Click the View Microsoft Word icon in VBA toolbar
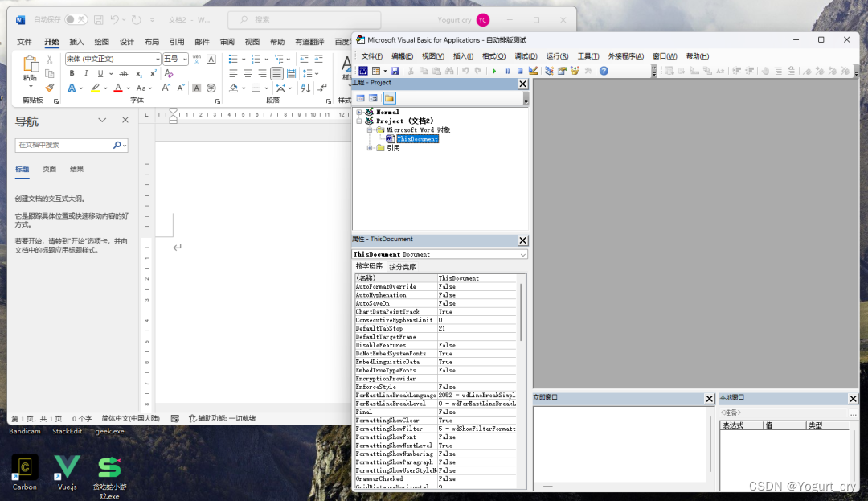 tap(363, 71)
